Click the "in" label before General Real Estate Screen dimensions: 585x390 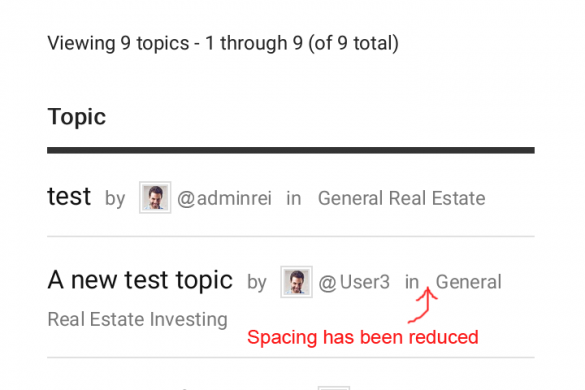pos(294,198)
